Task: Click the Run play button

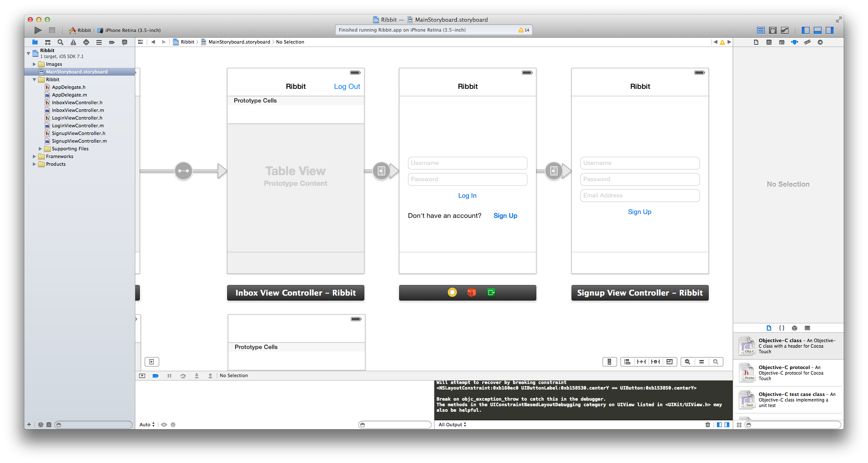Action: point(38,30)
